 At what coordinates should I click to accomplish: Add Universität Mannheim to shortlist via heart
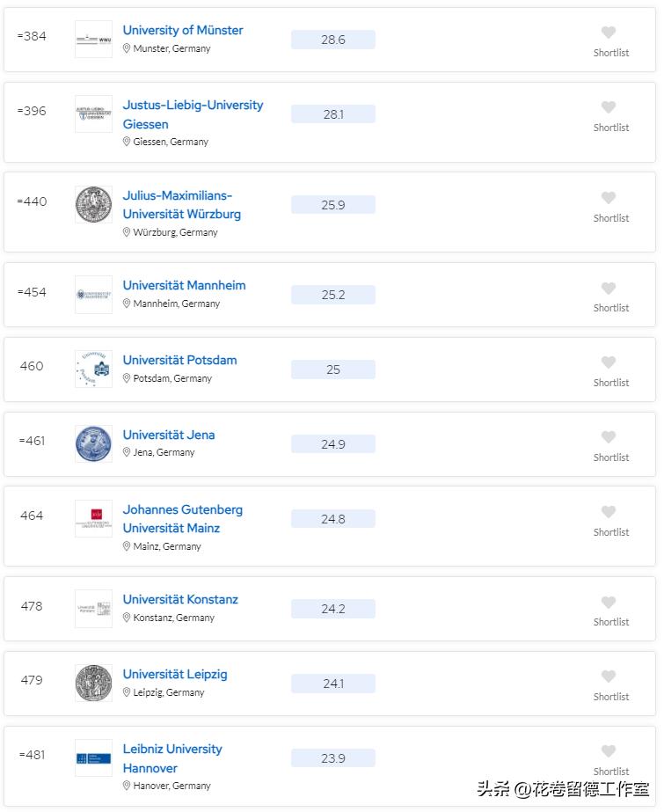pyautogui.click(x=609, y=288)
